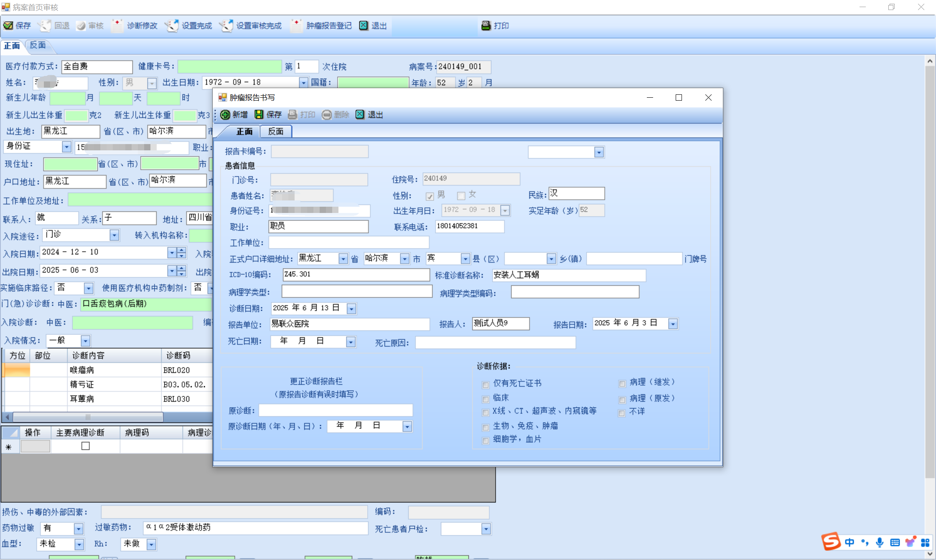Check the 临床 diagnosis basis checkbox

pyautogui.click(x=486, y=399)
